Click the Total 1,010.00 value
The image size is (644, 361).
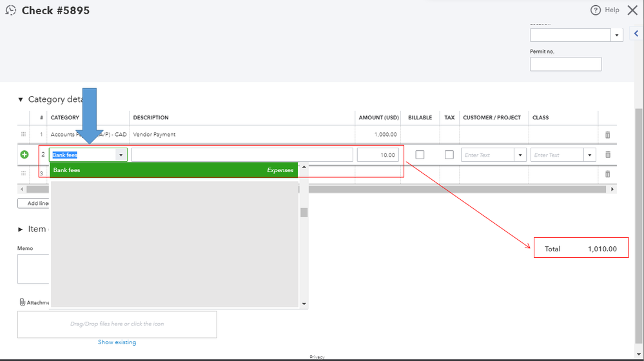[602, 249]
